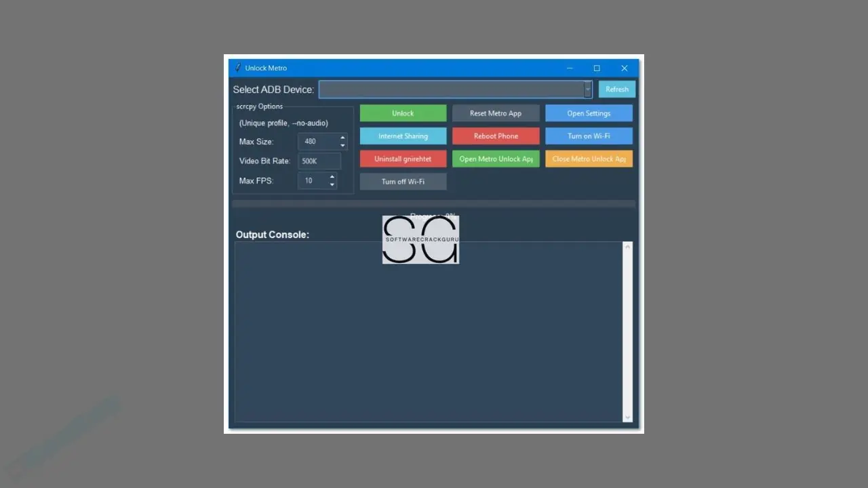Screen dimensions: 868x488
Task: Increase Max FPS with the up arrow
Action: click(332, 177)
